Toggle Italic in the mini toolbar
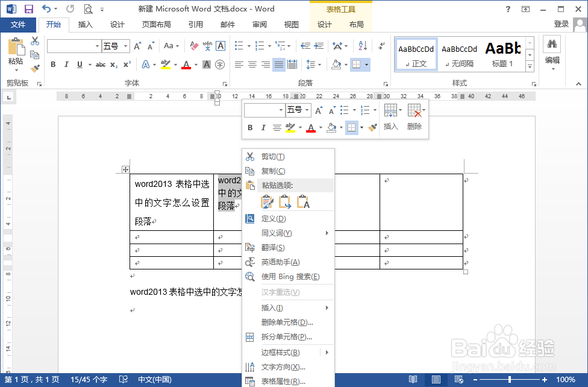Viewport: 588px width, 387px height. click(x=263, y=128)
